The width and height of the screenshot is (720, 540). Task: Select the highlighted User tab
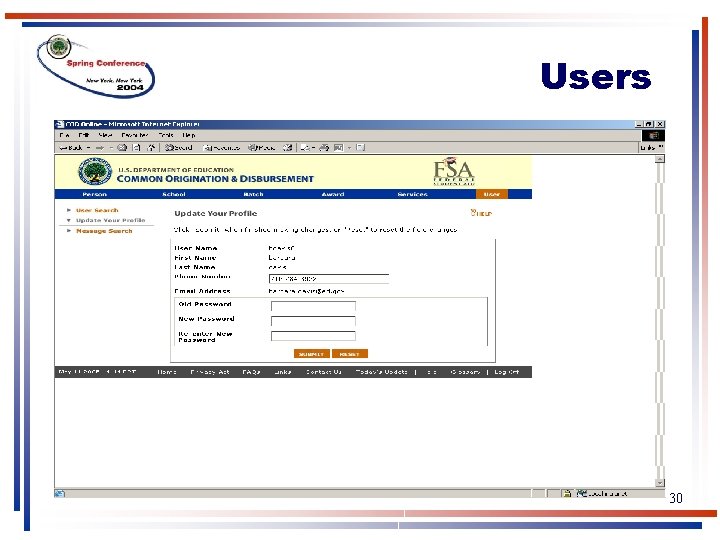click(x=492, y=194)
